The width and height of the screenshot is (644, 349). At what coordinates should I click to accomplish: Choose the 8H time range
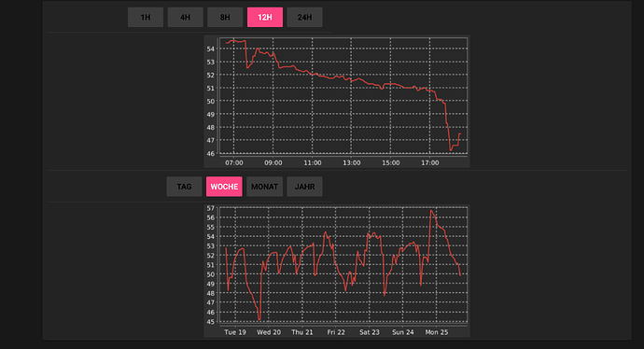click(x=225, y=17)
